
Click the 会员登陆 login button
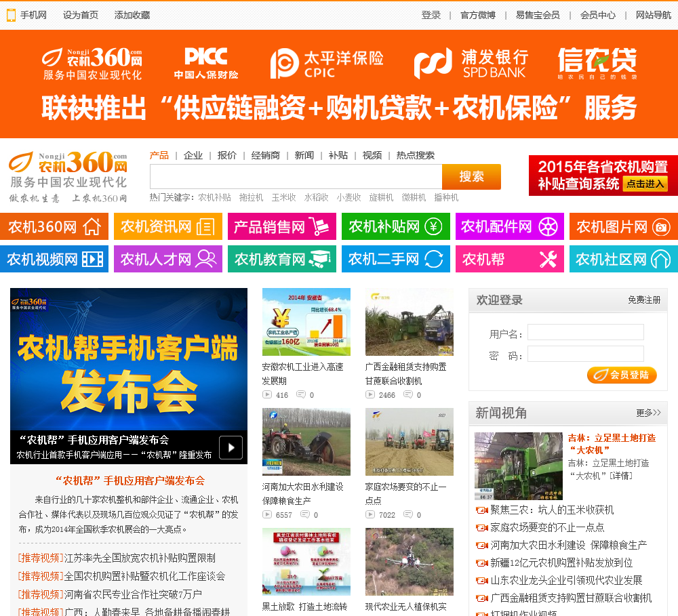[622, 375]
